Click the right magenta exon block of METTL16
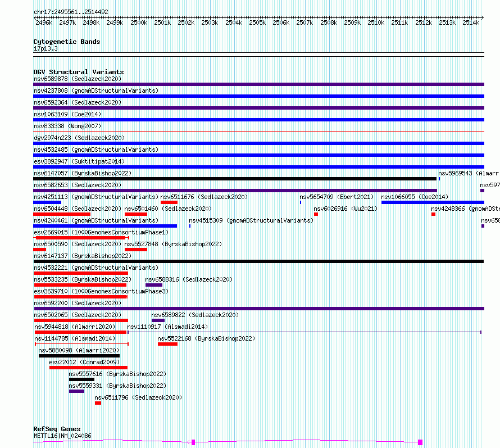 pos(420,442)
